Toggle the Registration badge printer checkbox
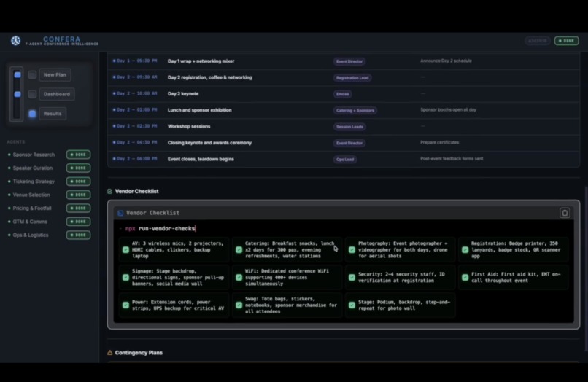Image resolution: width=588 pixels, height=382 pixels. coord(465,249)
